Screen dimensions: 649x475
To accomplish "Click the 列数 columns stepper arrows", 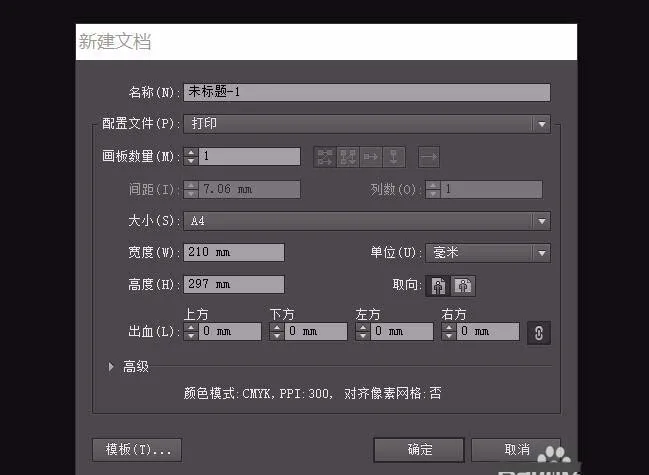I will click(433, 189).
